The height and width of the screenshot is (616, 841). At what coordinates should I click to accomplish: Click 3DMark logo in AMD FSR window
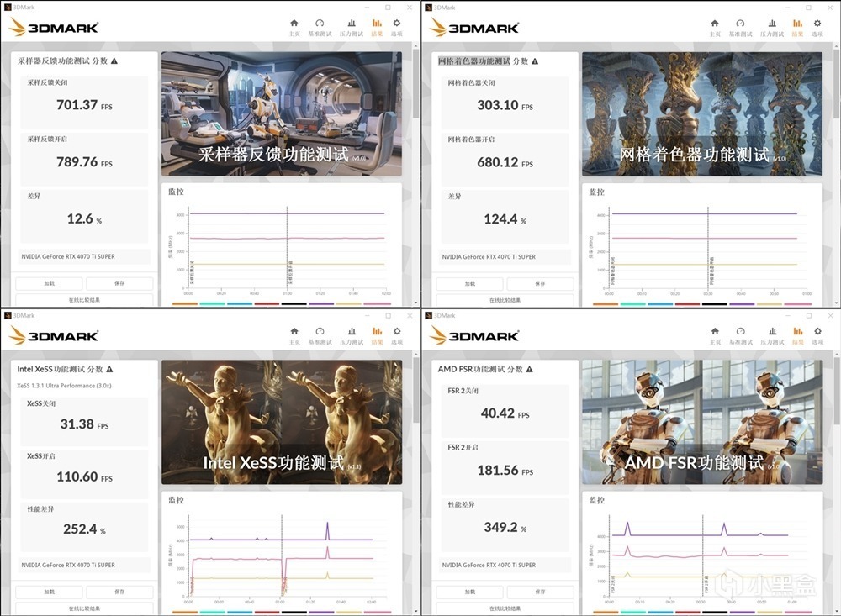(x=474, y=335)
